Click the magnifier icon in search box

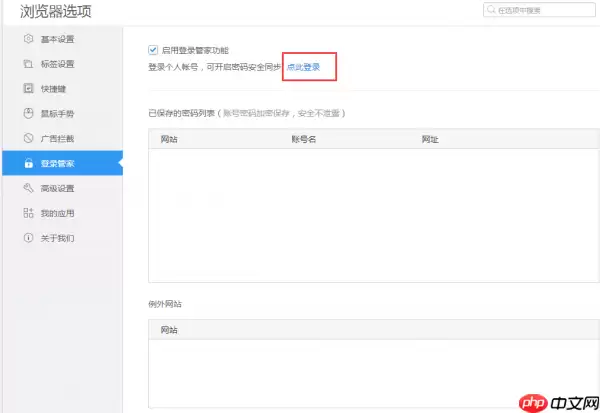click(x=491, y=10)
